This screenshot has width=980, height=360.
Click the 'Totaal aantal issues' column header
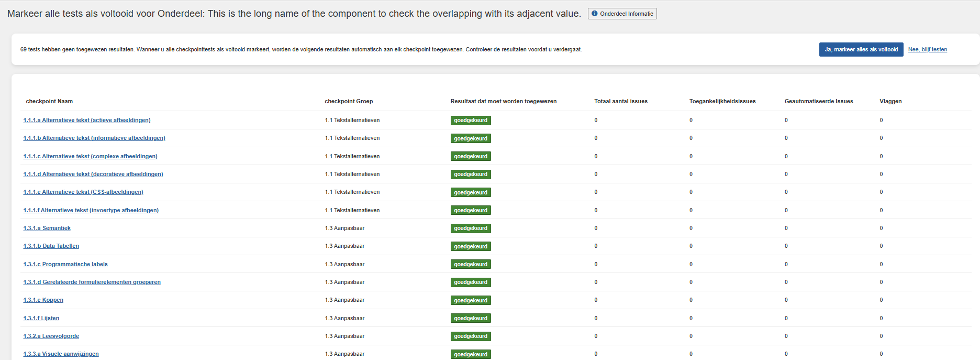tap(620, 102)
